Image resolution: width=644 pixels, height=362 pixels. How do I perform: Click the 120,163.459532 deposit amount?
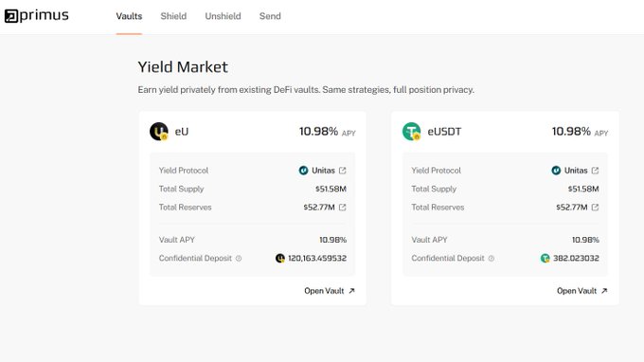click(x=317, y=258)
